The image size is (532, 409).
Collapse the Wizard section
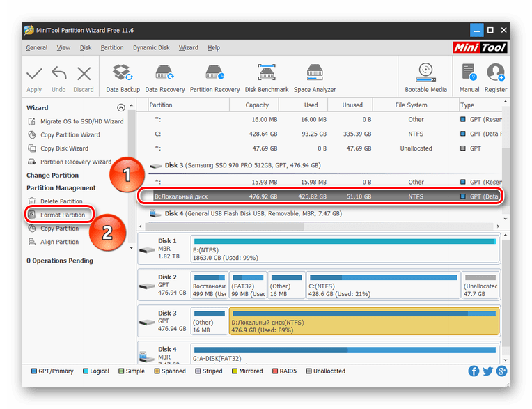[120, 108]
